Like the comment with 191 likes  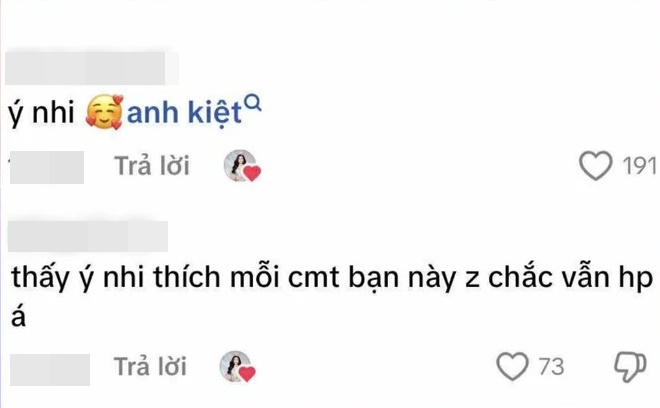596,165
